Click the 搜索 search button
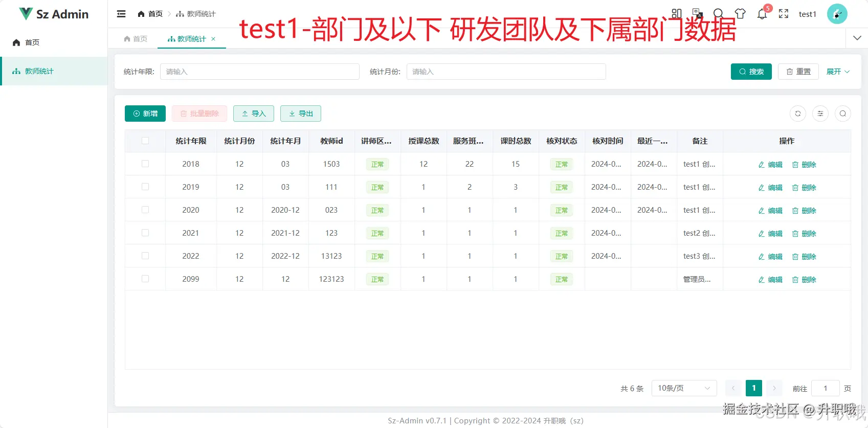 751,72
